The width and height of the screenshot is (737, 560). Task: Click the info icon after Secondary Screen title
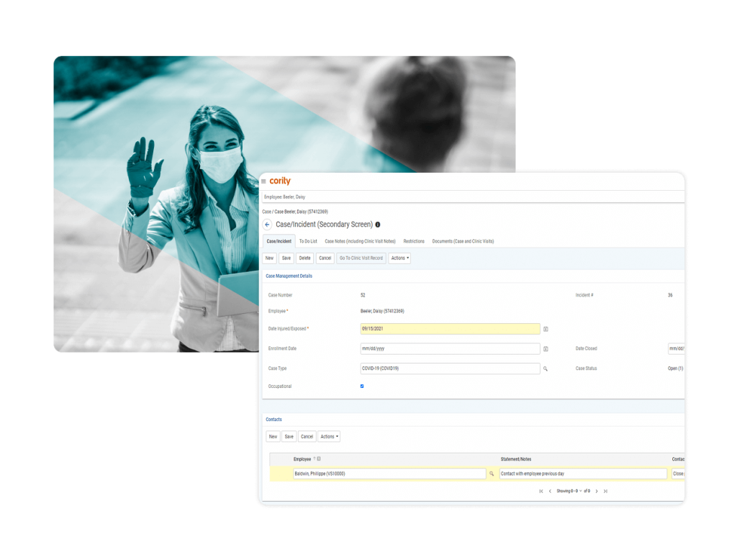coord(378,225)
